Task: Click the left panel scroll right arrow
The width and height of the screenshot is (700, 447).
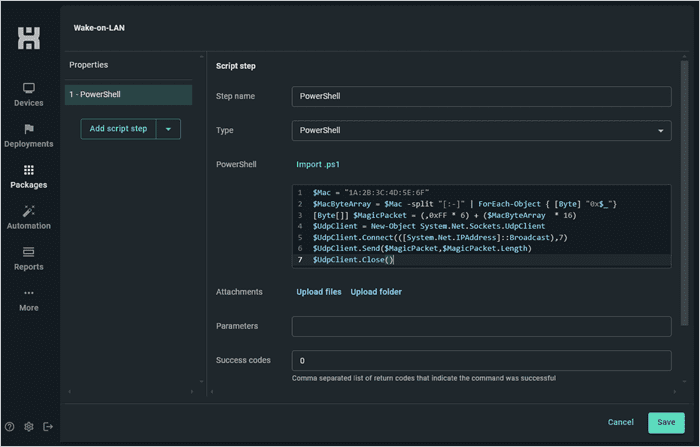Action: [x=192, y=392]
